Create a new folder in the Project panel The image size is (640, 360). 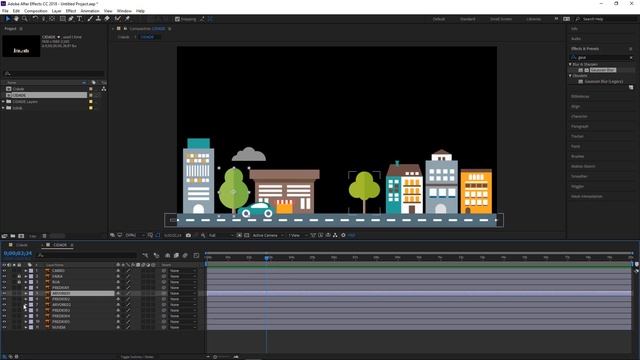[13, 236]
